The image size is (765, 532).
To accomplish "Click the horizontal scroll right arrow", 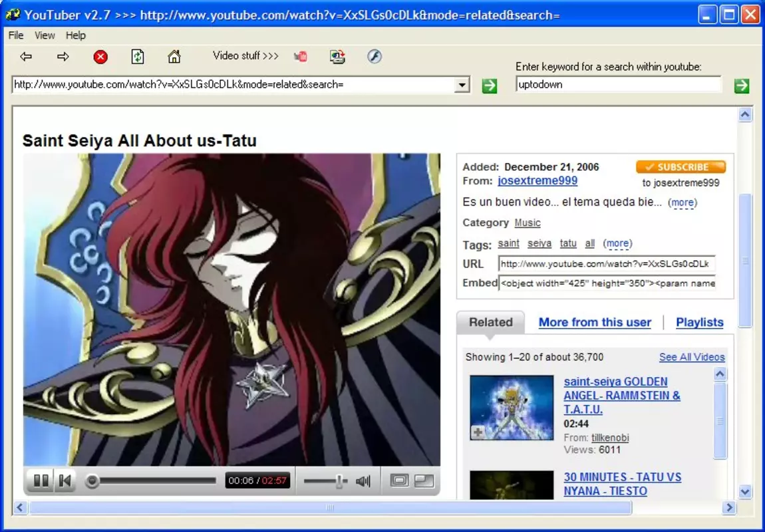I will pyautogui.click(x=729, y=507).
